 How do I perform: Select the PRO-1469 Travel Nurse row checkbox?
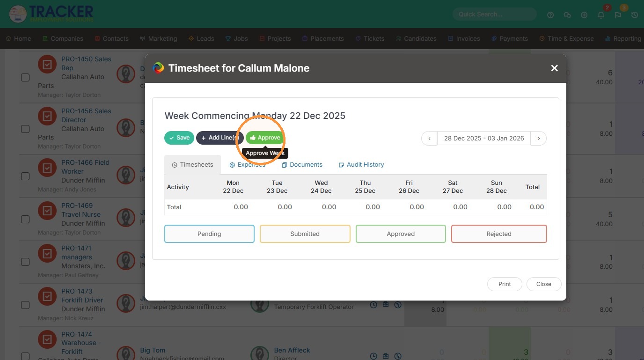coord(25,219)
